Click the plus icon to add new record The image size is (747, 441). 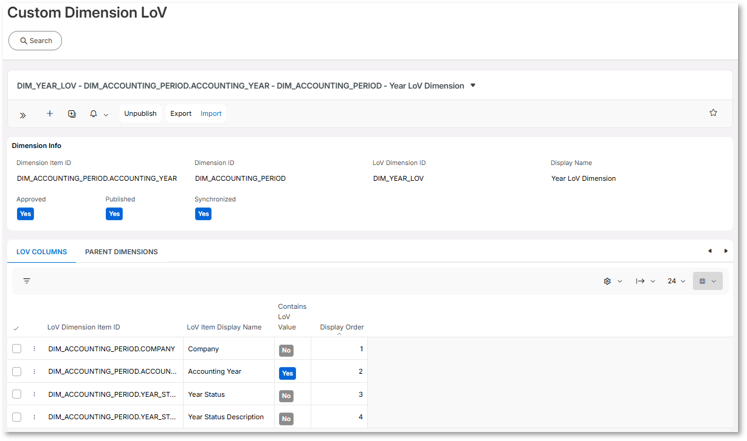(x=50, y=113)
